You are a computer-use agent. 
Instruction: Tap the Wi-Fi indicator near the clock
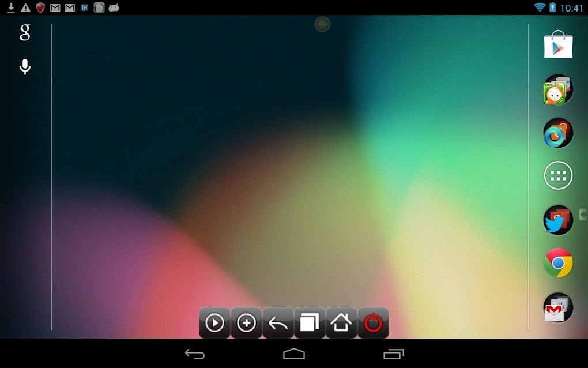(x=541, y=7)
